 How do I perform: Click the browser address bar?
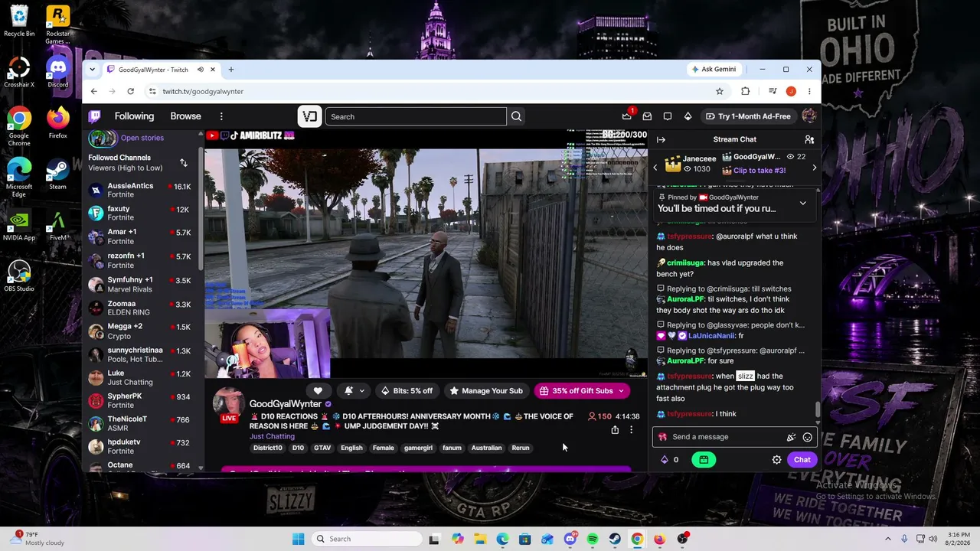[433, 91]
